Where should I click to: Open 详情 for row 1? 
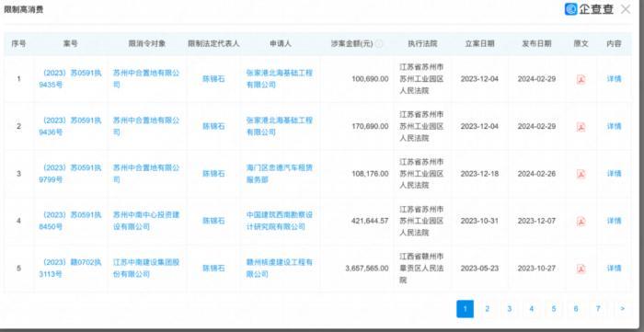click(614, 79)
